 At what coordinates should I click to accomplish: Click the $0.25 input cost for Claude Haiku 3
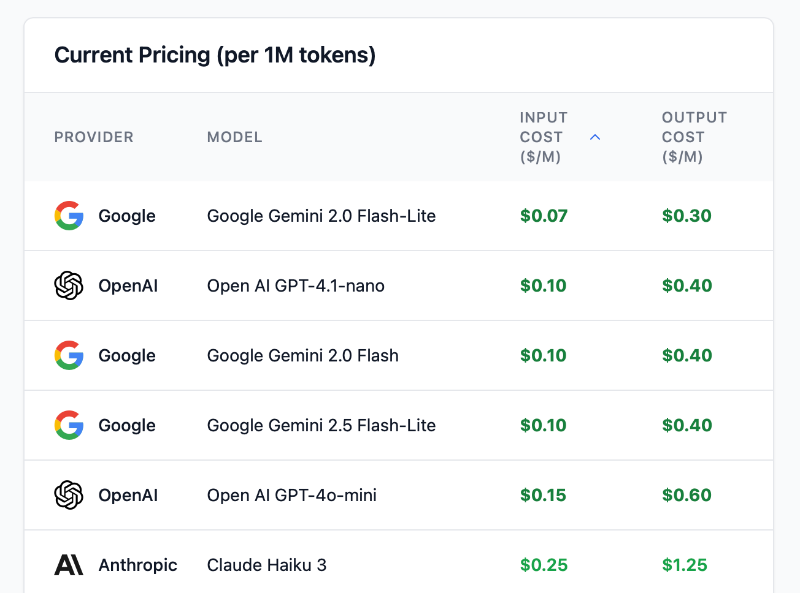pos(544,565)
